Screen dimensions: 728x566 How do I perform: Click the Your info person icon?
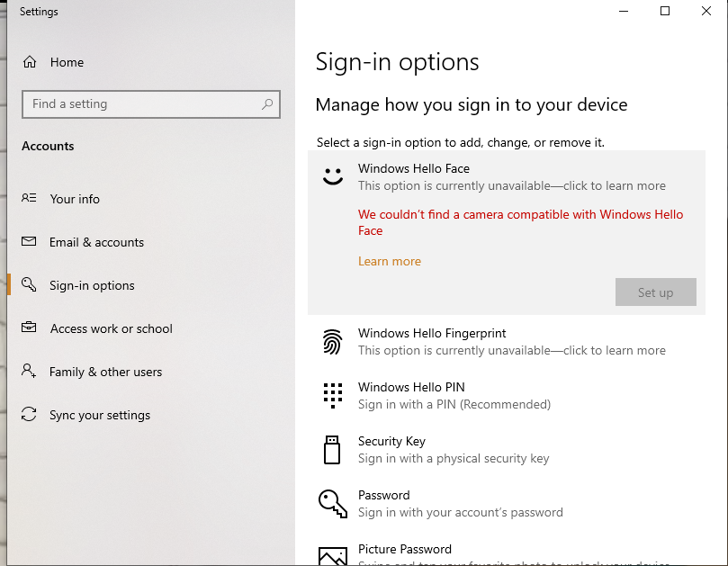click(29, 198)
